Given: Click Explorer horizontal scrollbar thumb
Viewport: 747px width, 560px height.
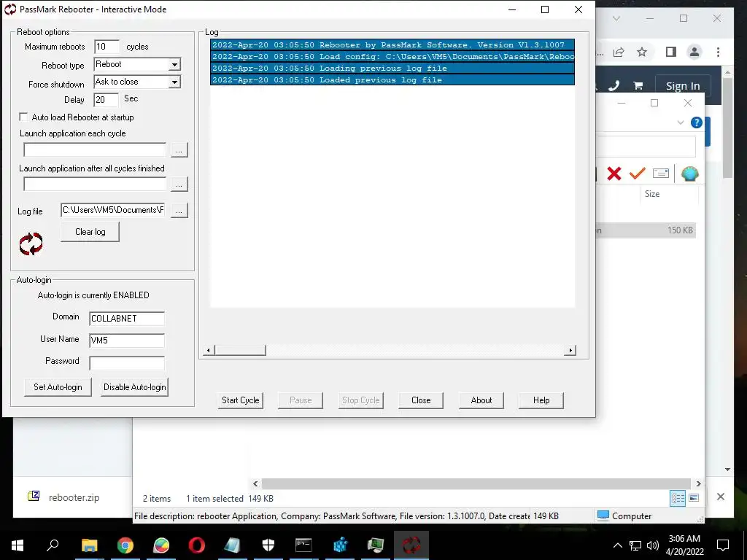Looking at the screenshot, I should tap(476, 484).
